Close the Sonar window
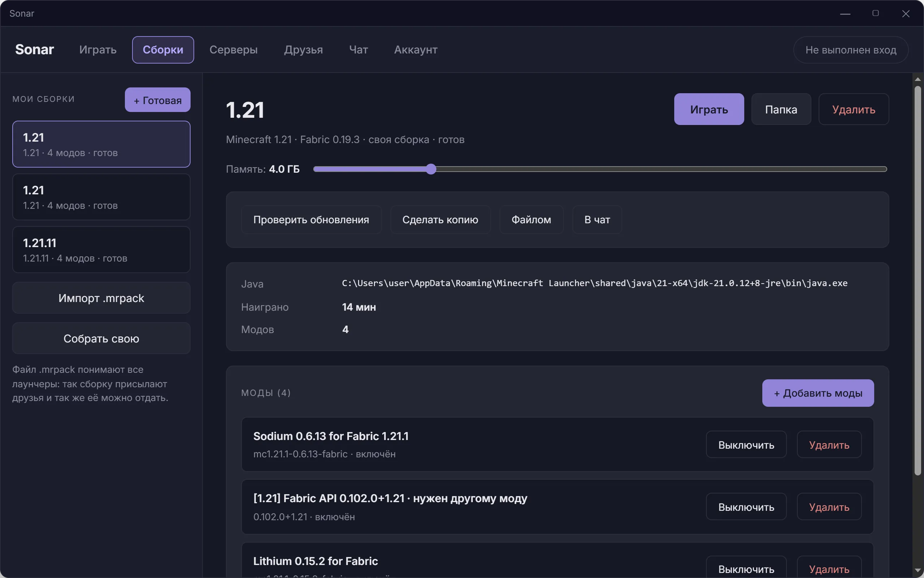The width and height of the screenshot is (924, 578). click(906, 14)
